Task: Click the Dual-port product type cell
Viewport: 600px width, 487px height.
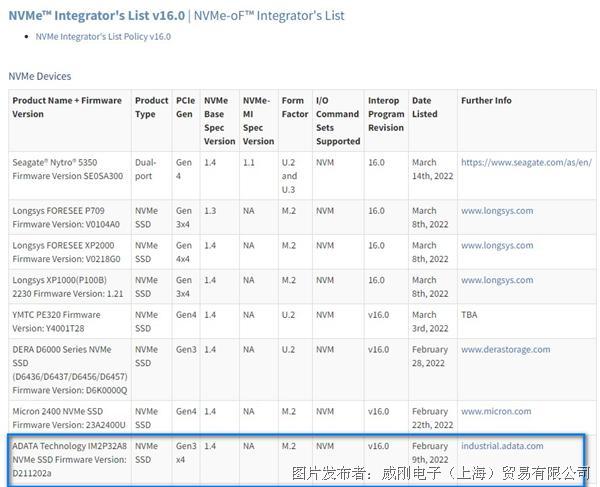Action: pyautogui.click(x=152, y=176)
